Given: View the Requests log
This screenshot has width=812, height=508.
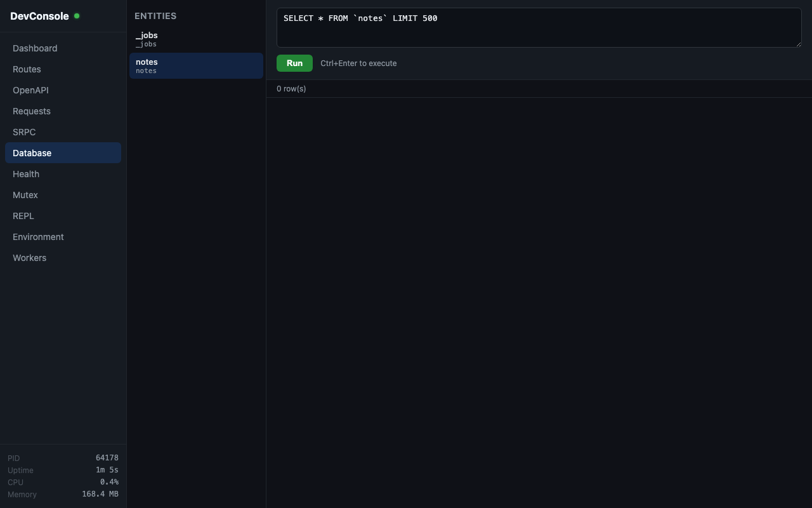Looking at the screenshot, I should [x=31, y=111].
